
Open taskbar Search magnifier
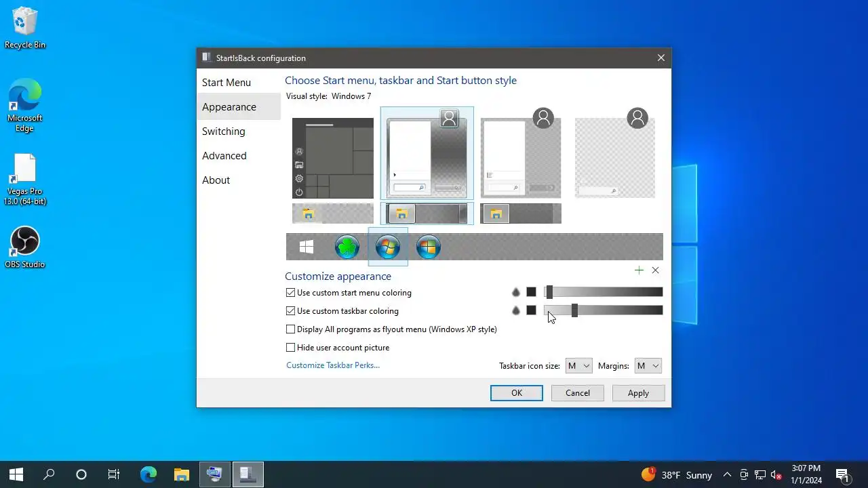pyautogui.click(x=49, y=474)
